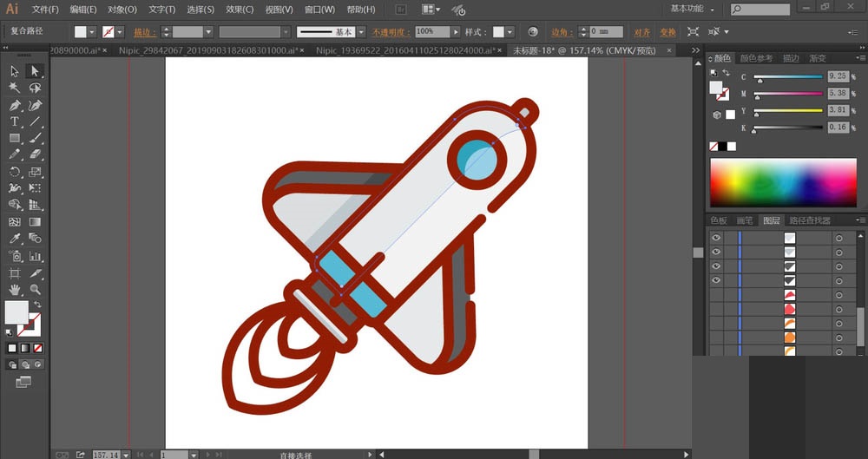Image resolution: width=868 pixels, height=459 pixels.
Task: Select the Lasso tool
Action: click(35, 88)
